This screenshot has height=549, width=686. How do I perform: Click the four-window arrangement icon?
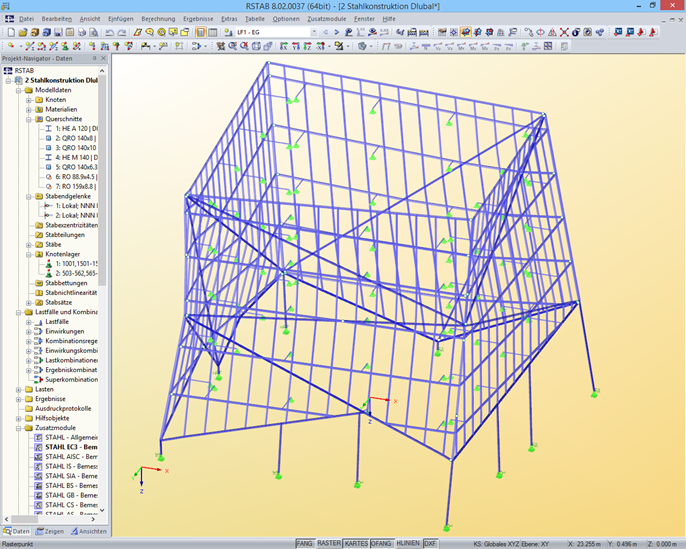[548, 46]
